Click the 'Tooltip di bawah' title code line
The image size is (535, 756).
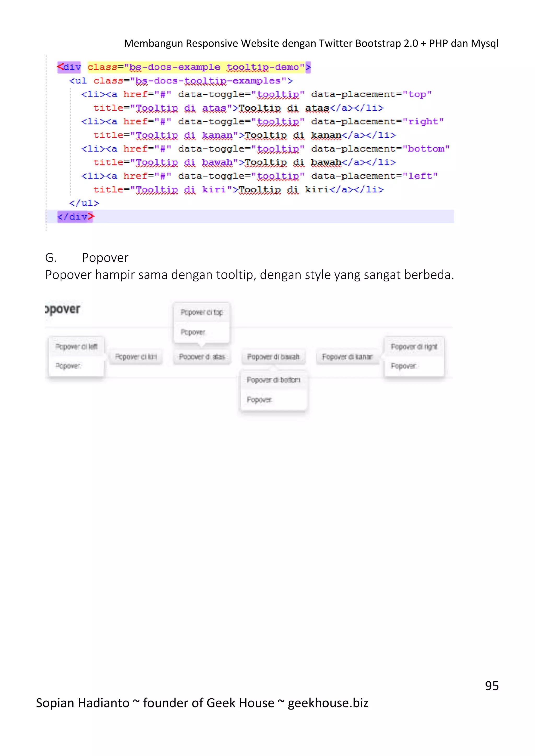click(x=245, y=162)
